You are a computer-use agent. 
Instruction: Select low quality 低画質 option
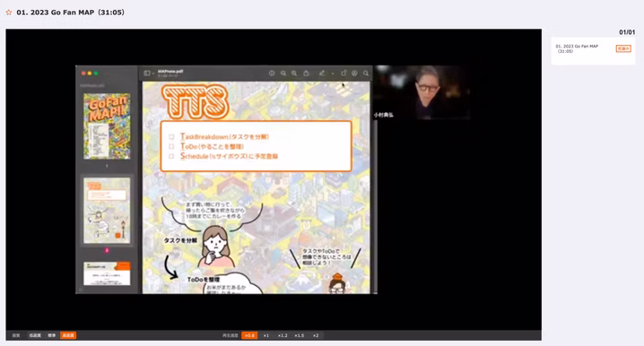(x=35, y=335)
